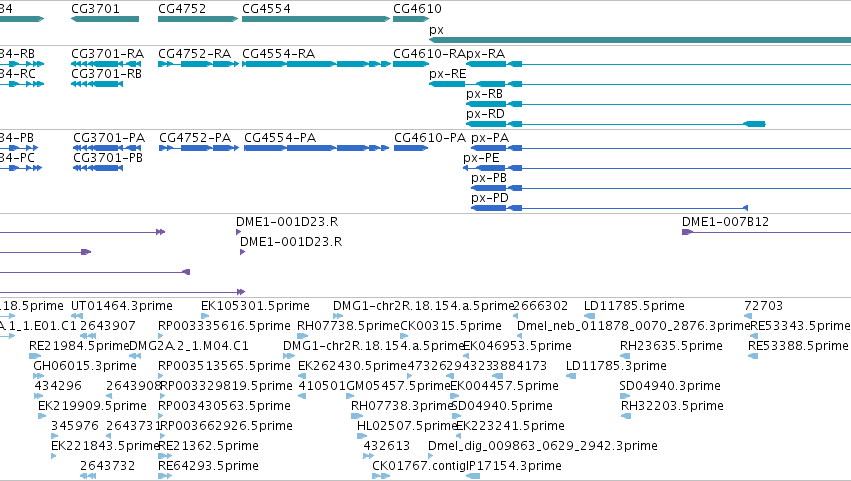Click EST label RE53388.5prime
Image resolution: width=851 pixels, height=481 pixels.
798,346
